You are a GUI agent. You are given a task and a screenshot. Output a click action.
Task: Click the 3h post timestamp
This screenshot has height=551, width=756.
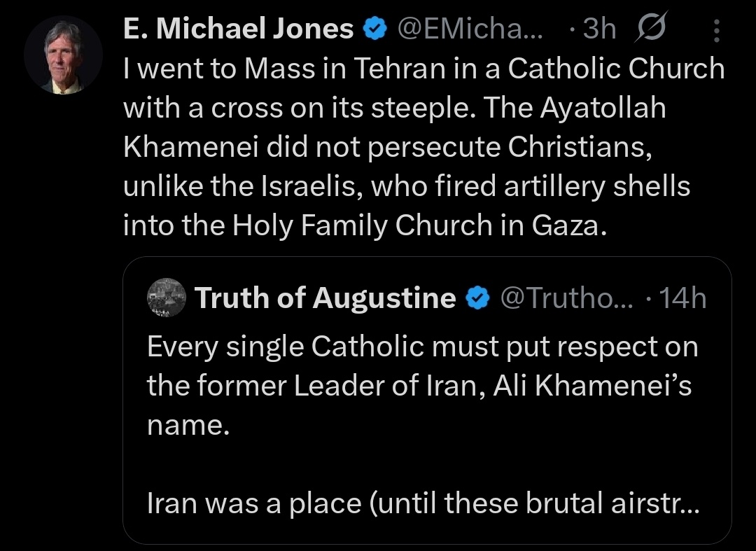pyautogui.click(x=598, y=29)
